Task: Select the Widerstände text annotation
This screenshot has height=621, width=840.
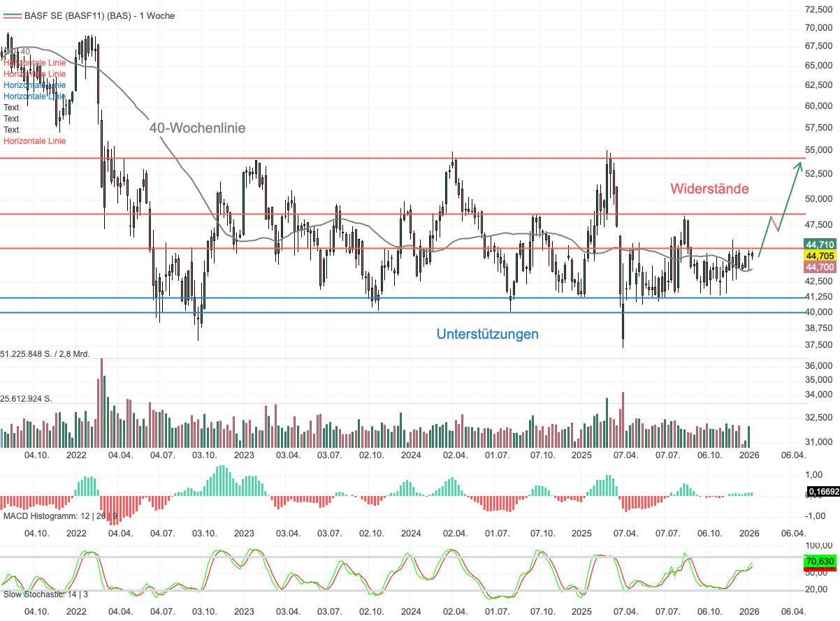Action: pyautogui.click(x=709, y=189)
